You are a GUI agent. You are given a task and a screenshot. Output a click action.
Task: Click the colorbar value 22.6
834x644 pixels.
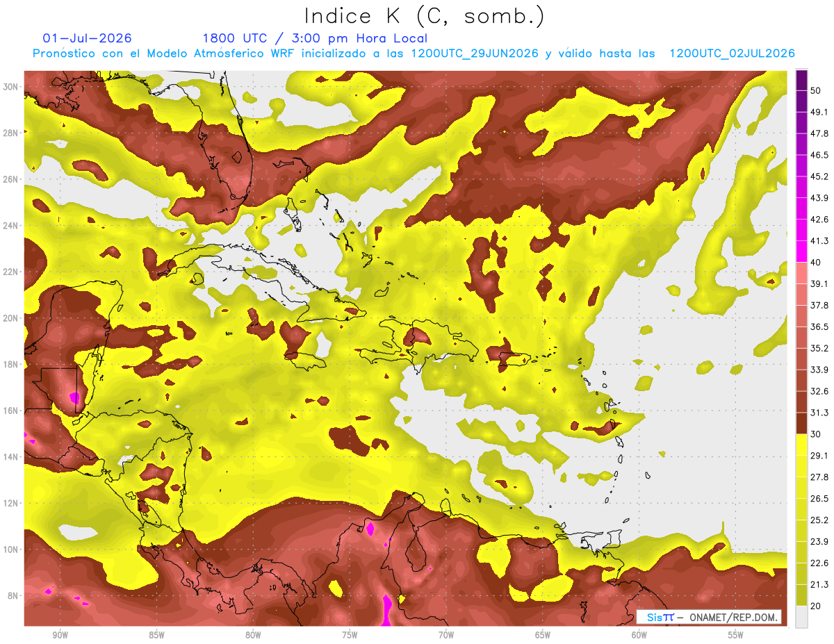(x=820, y=563)
